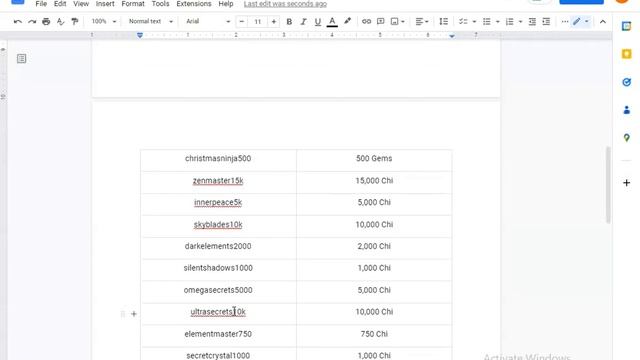The image size is (640, 360).
Task: Open the Normal text style dropdown
Action: (151, 21)
